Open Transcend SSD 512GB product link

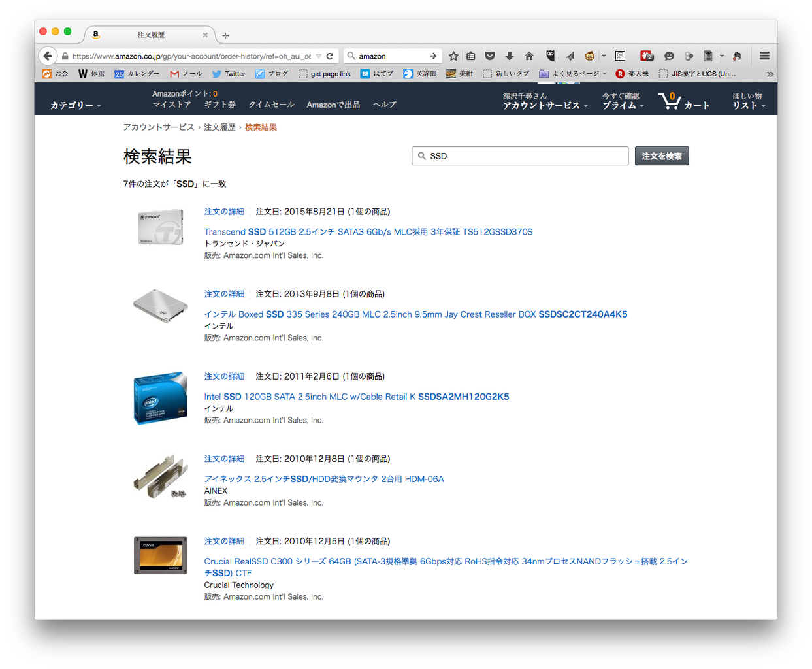[368, 232]
